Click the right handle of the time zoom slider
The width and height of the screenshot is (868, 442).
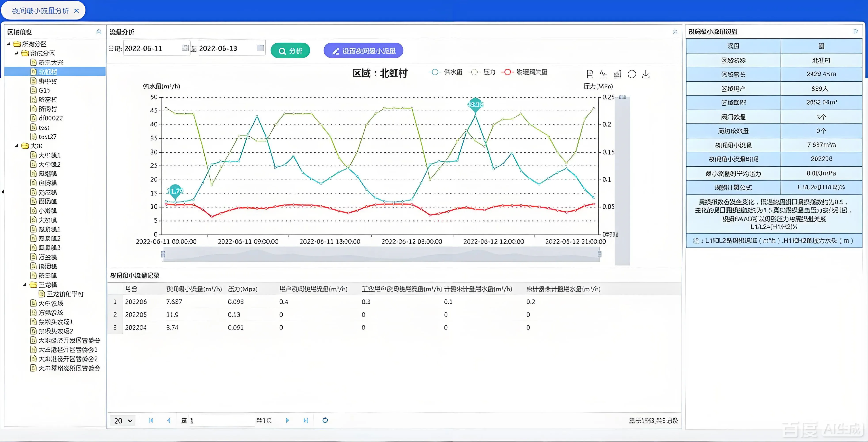[x=600, y=254]
